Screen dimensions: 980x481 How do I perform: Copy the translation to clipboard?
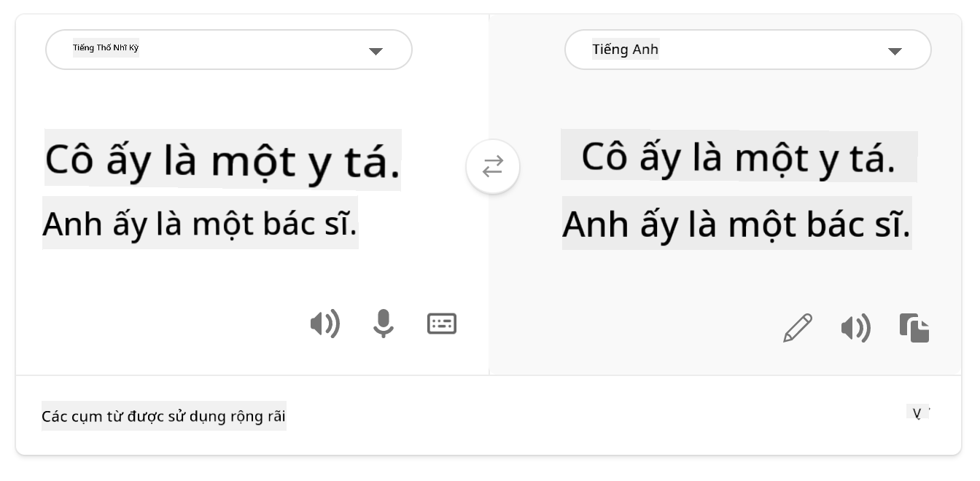coord(914,328)
